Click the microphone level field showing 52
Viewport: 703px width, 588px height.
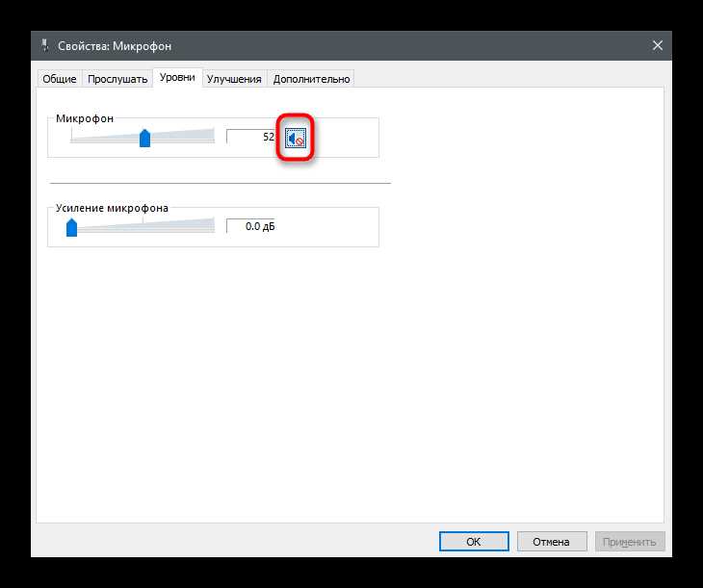click(250, 137)
